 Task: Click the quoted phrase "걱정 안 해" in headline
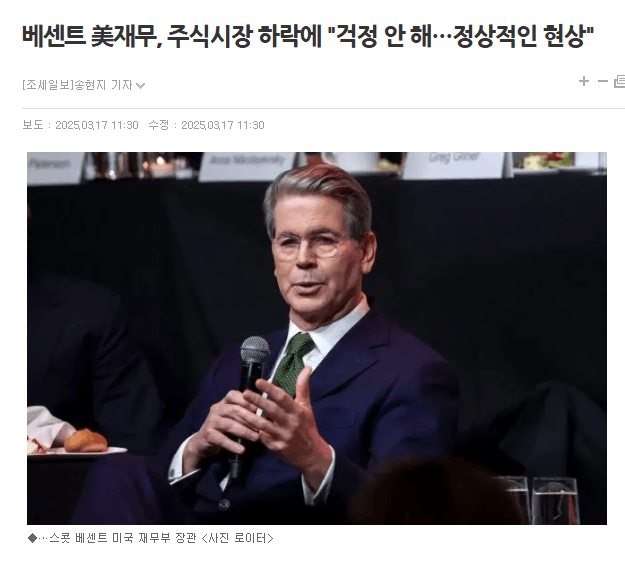(x=384, y=36)
